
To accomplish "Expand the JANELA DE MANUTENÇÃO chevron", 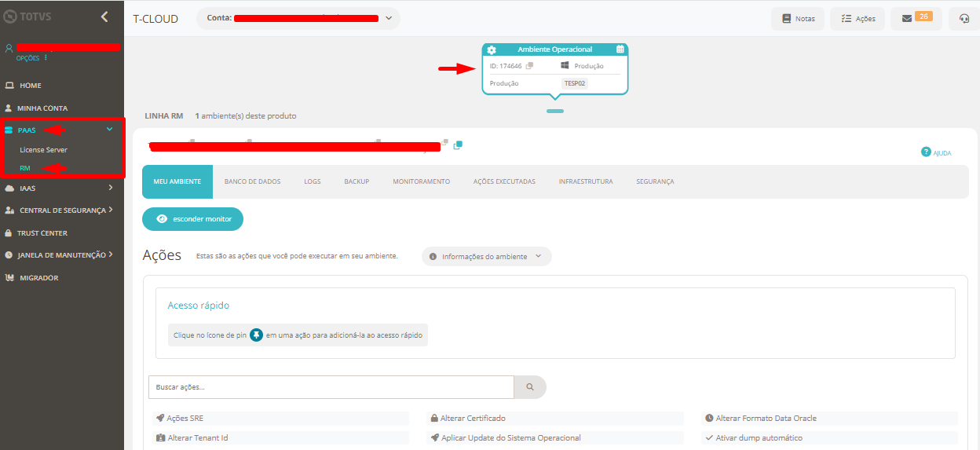I will (x=112, y=254).
